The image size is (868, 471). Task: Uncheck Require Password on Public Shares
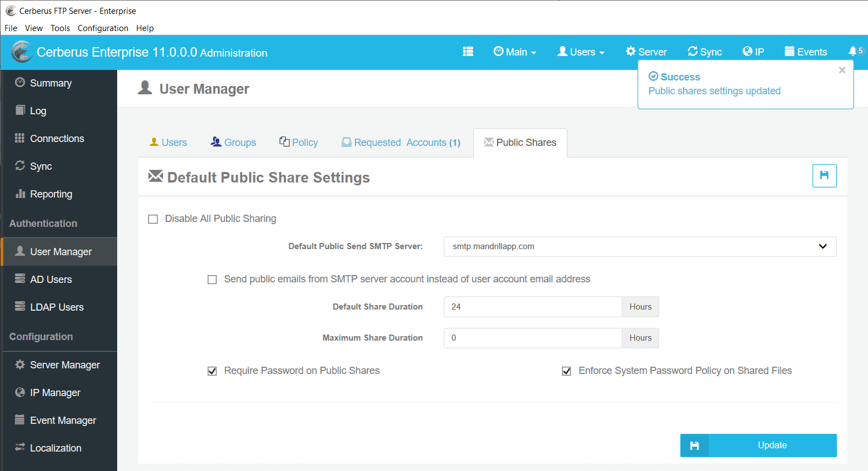212,371
